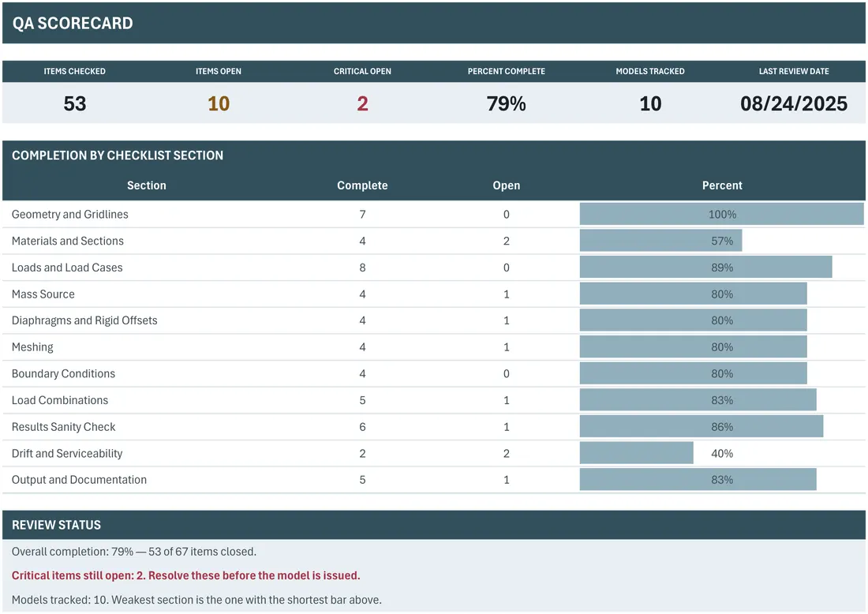868x614 pixels.
Task: Select the red critical open value 2
Action: pos(362,103)
